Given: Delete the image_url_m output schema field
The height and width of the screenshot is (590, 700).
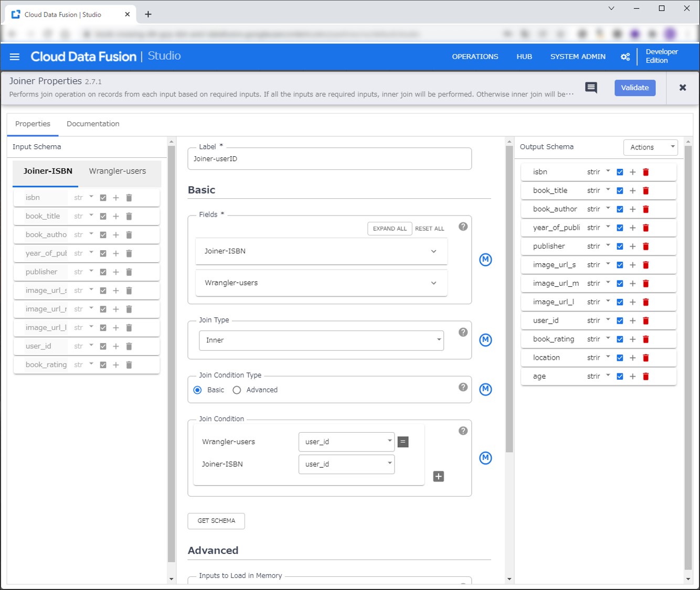Looking at the screenshot, I should pyautogui.click(x=646, y=284).
